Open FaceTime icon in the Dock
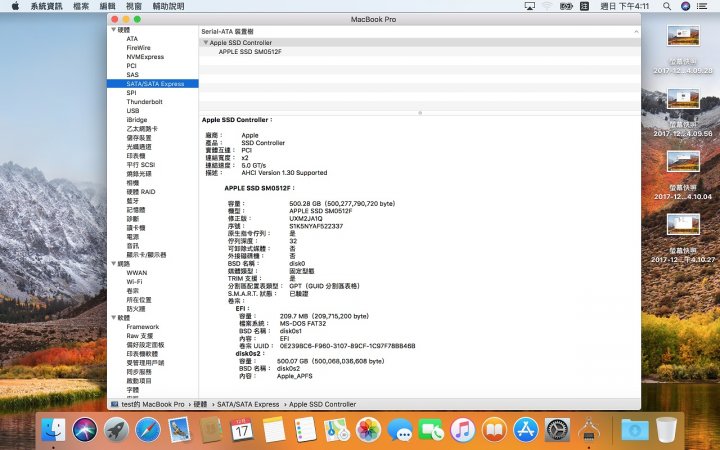This screenshot has height=450, width=720. click(431, 430)
